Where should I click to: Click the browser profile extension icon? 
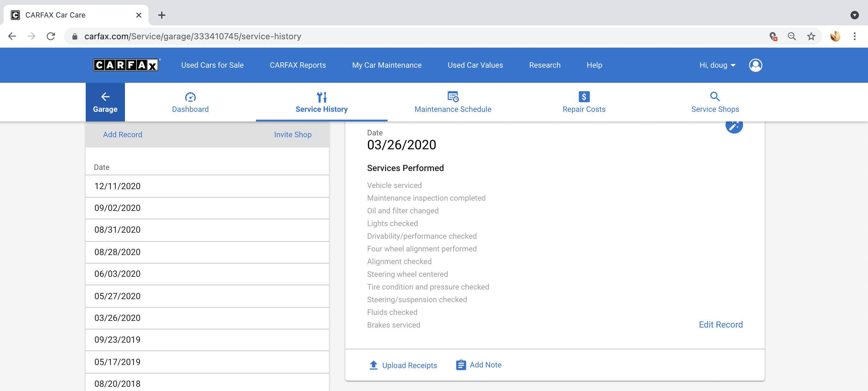click(835, 36)
